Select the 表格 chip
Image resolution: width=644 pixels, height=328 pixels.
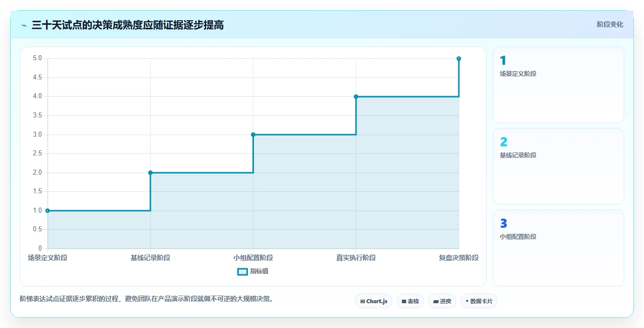[x=410, y=301]
